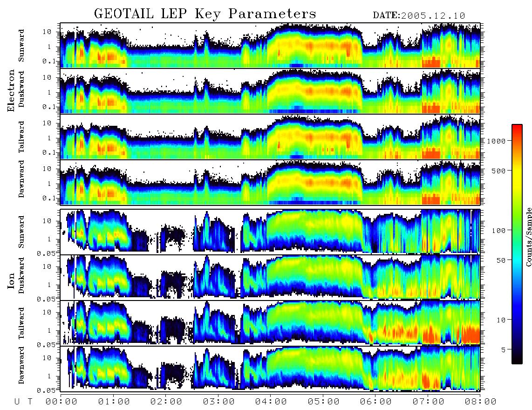532x410 pixels.
Task: Select the Ion Sunward panel label
Action: (21, 232)
